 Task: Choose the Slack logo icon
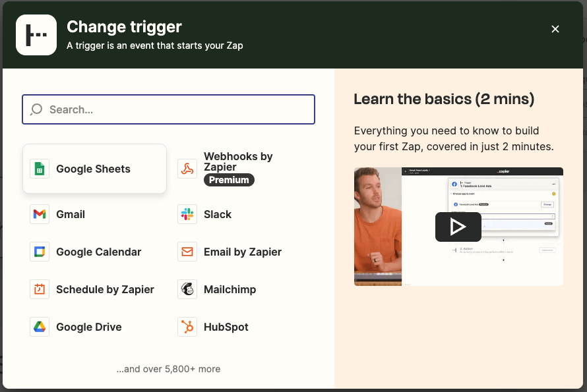click(187, 214)
